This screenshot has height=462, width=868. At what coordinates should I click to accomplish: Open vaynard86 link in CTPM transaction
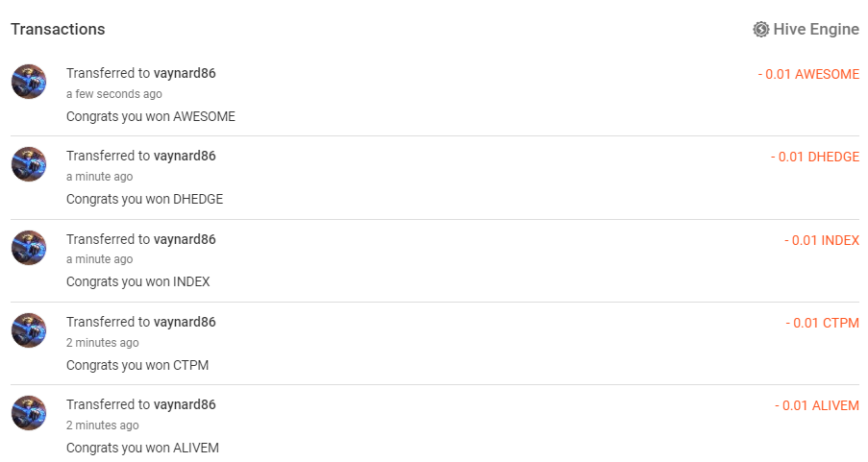[x=185, y=322]
